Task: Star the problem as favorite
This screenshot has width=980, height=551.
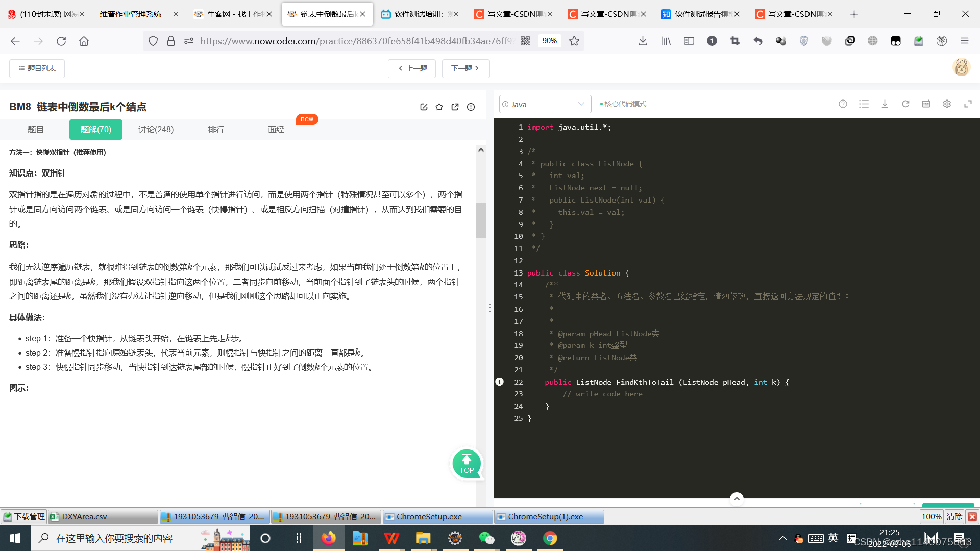Action: 439,107
